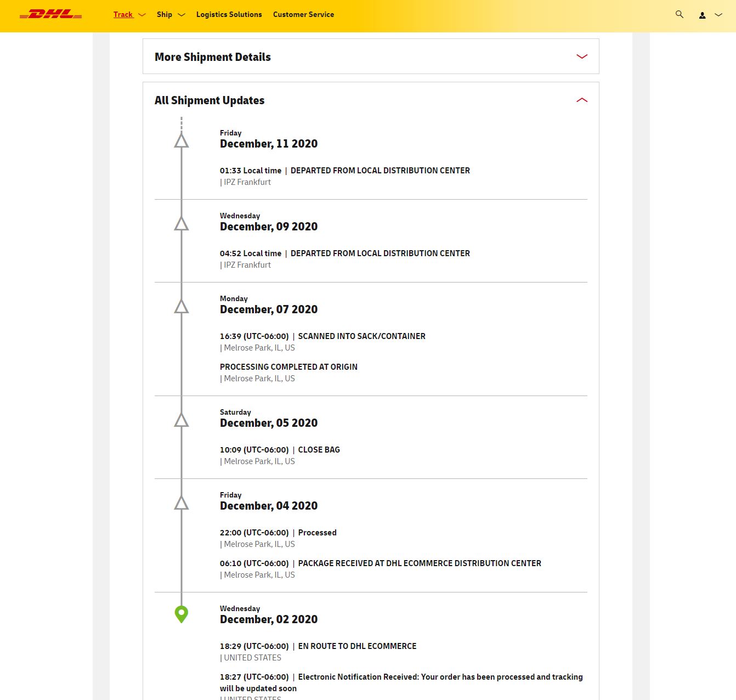Click the 22:00 Processed status entry
This screenshot has height=700, width=736.
[x=278, y=533]
